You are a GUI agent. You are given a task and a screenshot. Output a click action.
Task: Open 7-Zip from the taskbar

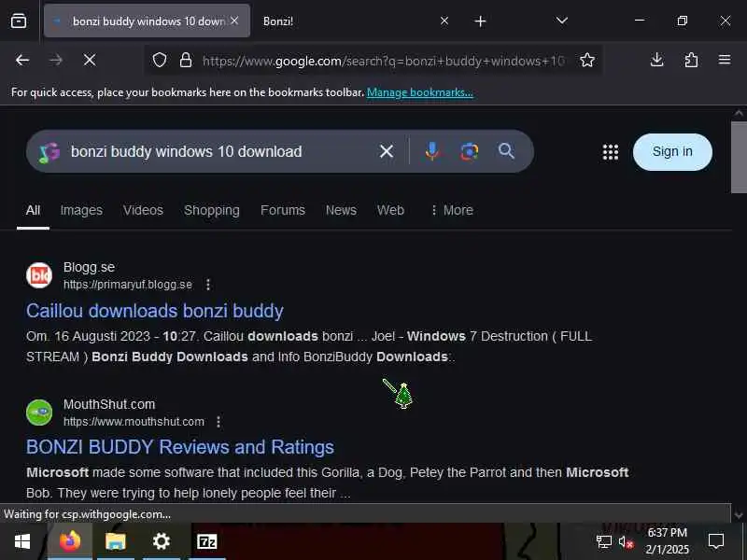pyautogui.click(x=206, y=541)
